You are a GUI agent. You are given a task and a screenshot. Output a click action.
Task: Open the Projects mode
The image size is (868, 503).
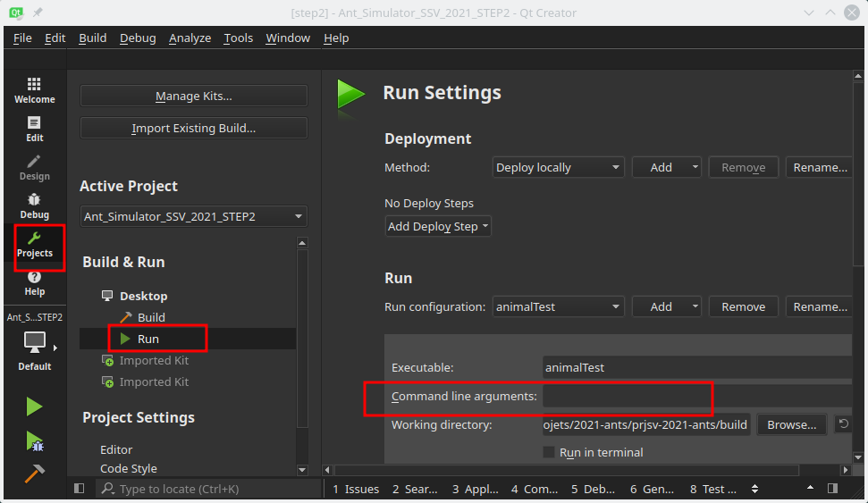(x=34, y=245)
